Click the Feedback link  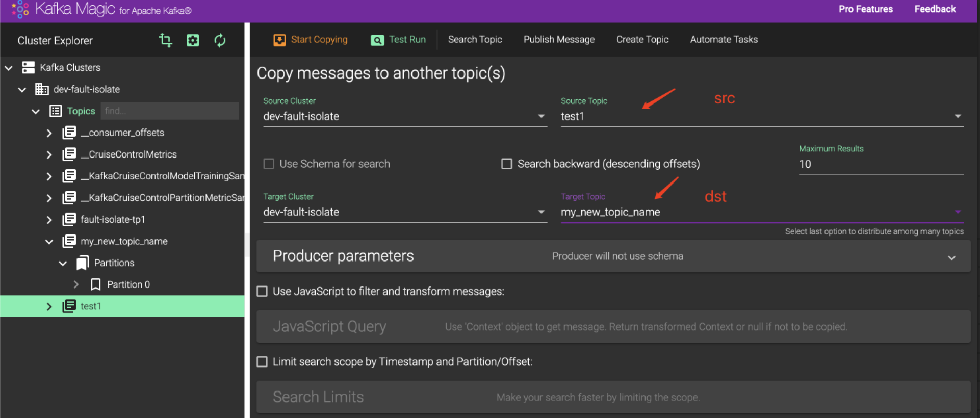tap(935, 9)
